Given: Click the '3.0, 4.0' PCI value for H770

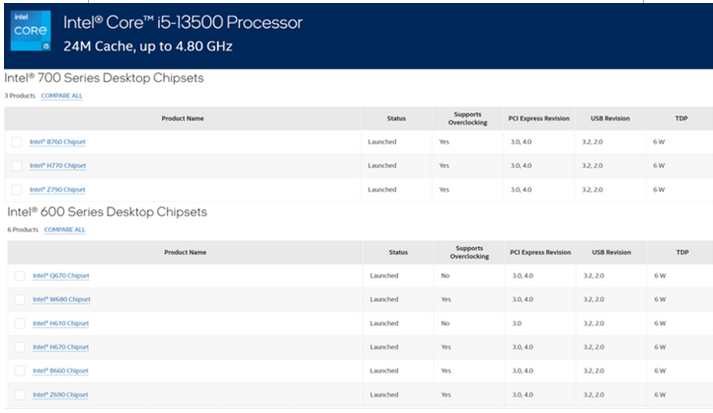Looking at the screenshot, I should click(x=521, y=166).
